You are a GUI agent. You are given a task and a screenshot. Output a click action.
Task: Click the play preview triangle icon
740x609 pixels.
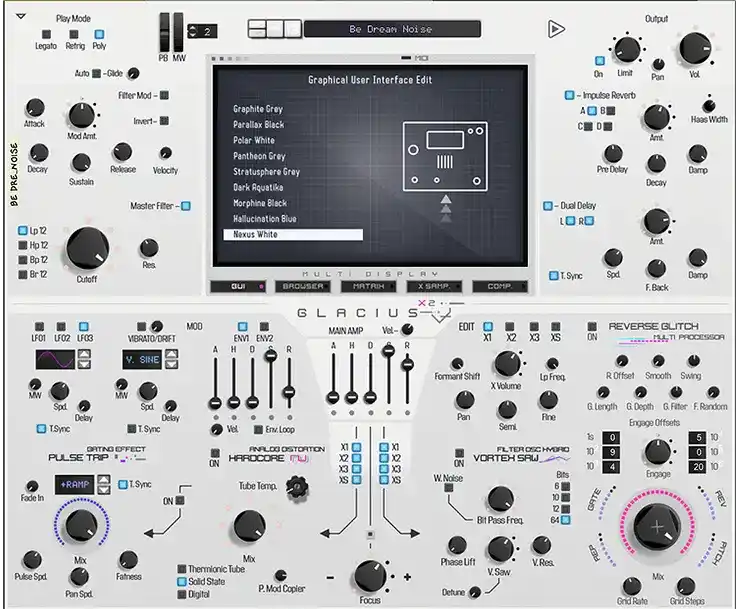click(556, 29)
